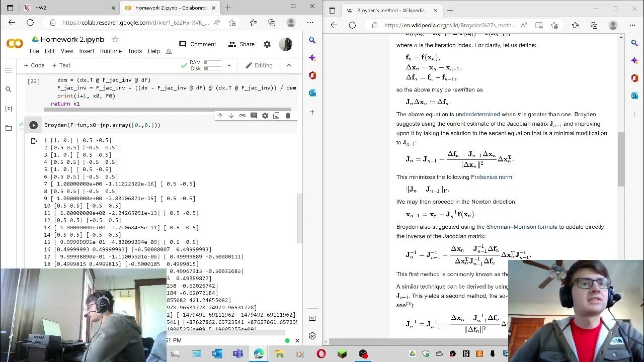Open the Colab files folder panel
644x362 pixels.
[8, 128]
